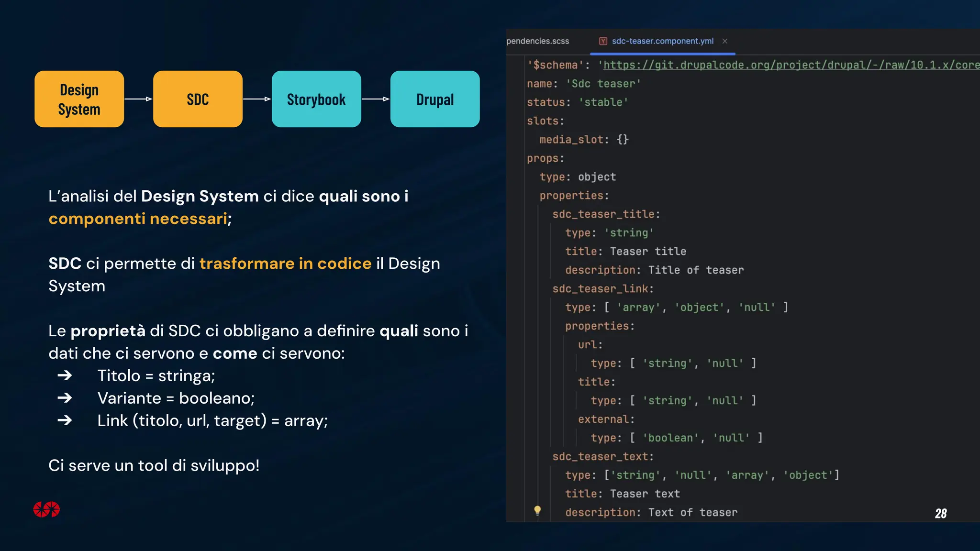980x551 pixels.
Task: Click the red logo on the slide
Action: pyautogui.click(x=46, y=509)
